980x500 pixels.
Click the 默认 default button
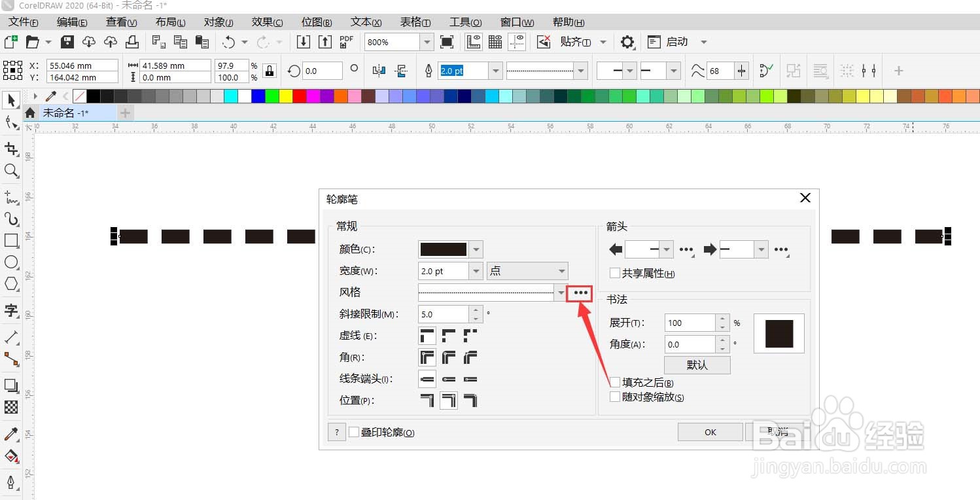pos(697,365)
